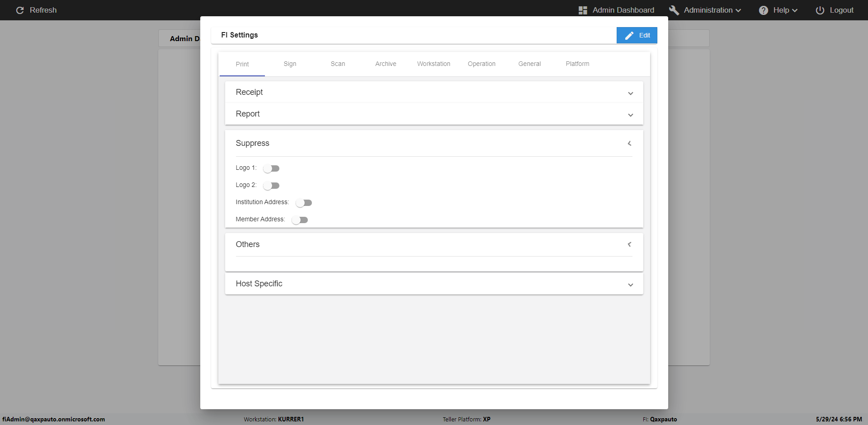Click the fiAdmin email in status bar

pos(53,419)
